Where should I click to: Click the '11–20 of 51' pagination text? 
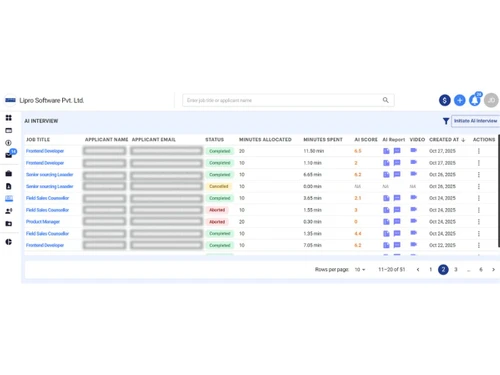tap(392, 269)
